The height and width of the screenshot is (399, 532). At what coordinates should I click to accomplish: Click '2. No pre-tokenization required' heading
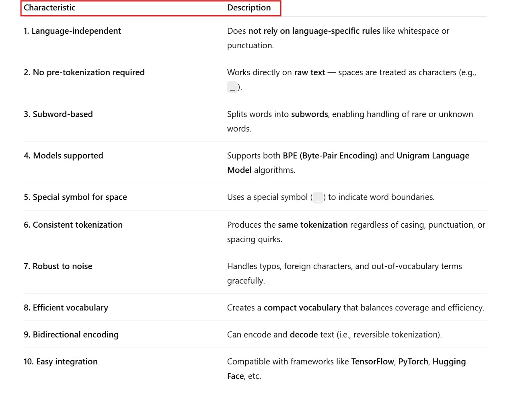pos(84,72)
